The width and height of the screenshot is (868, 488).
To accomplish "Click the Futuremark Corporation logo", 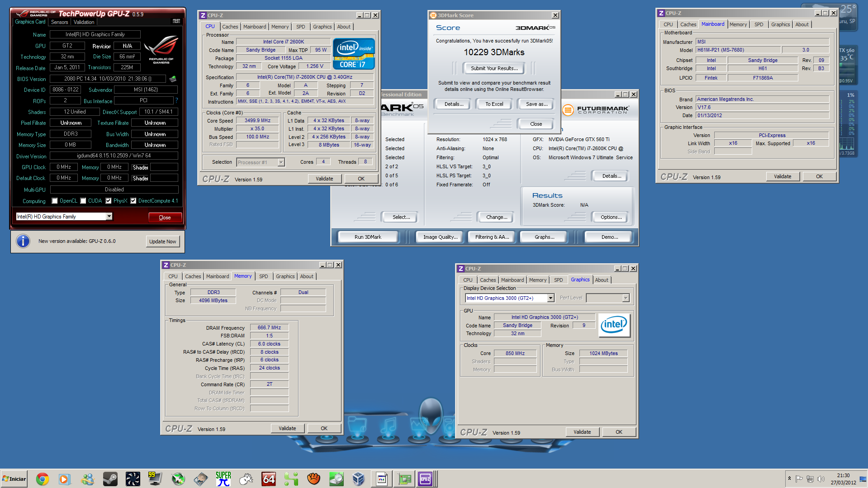I will pyautogui.click(x=595, y=109).
